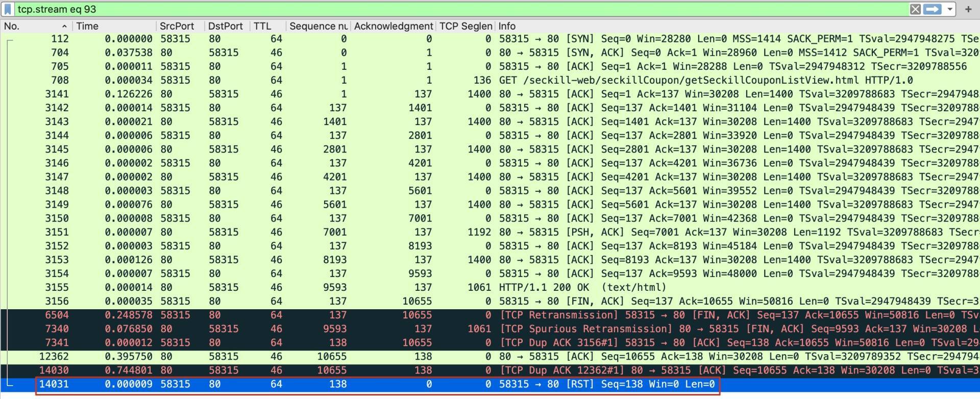Click the Info column header

coord(507,26)
